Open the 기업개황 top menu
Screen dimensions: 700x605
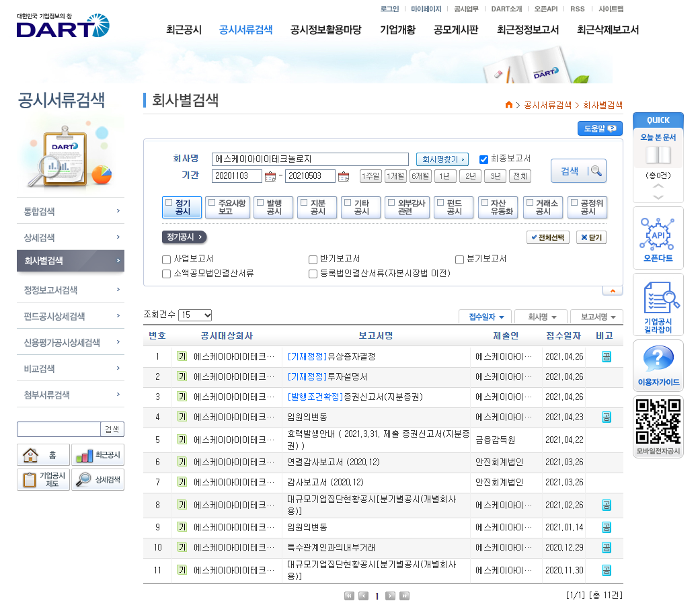tap(397, 30)
